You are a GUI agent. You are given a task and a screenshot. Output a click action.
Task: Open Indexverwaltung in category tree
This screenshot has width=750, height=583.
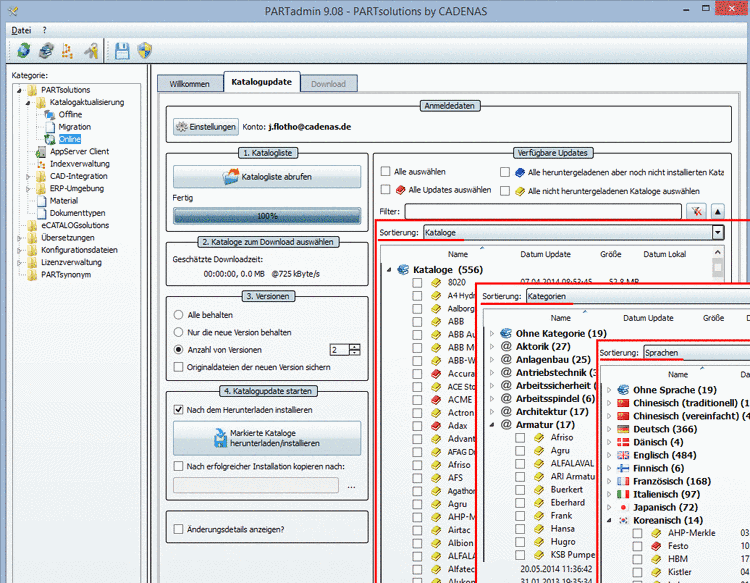tap(79, 164)
